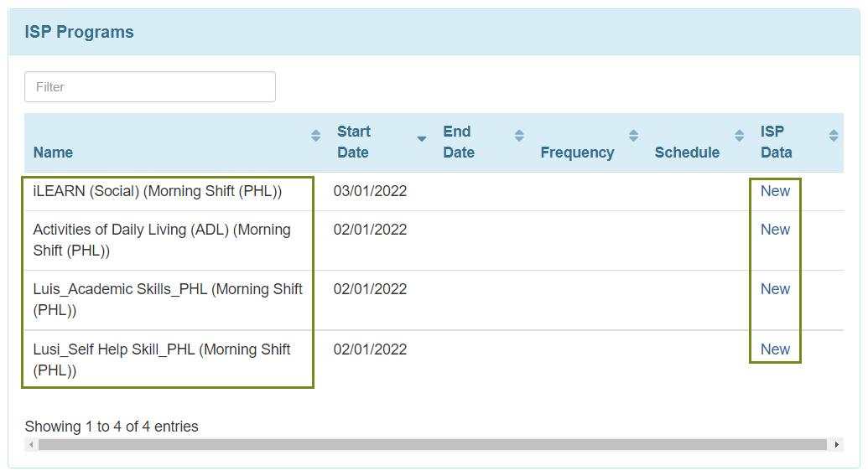Click the ISP Data column sort icon

[833, 136]
